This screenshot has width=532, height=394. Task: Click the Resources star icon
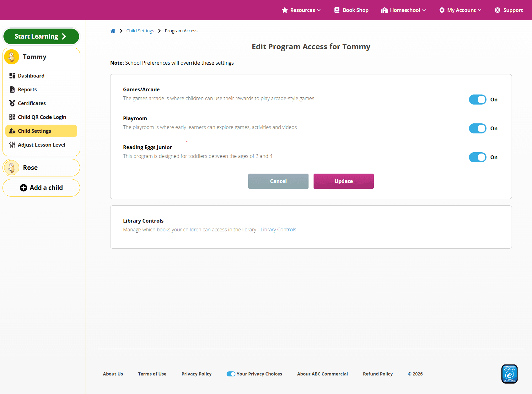click(x=285, y=10)
